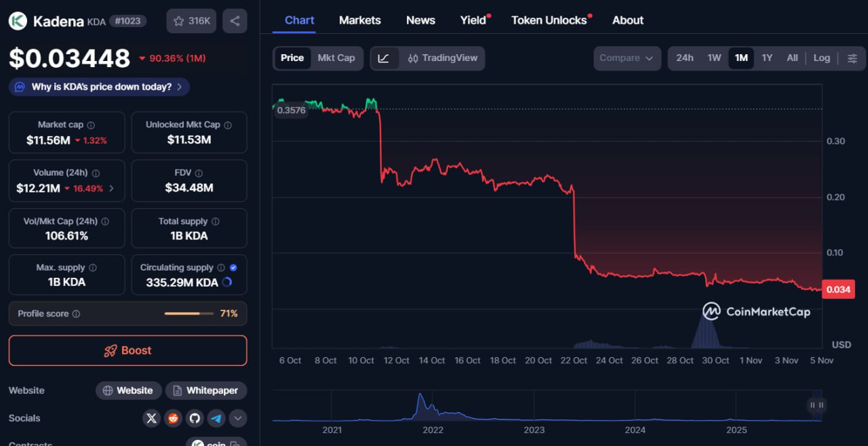Open the Reddit social icon
The height and width of the screenshot is (446, 868).
(x=174, y=418)
